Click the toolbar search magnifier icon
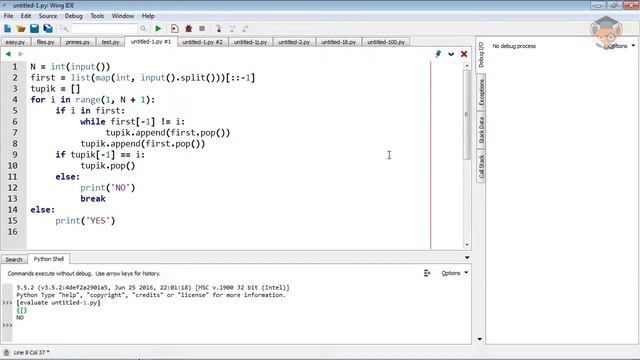The width and height of the screenshot is (640, 360). pos(143,29)
